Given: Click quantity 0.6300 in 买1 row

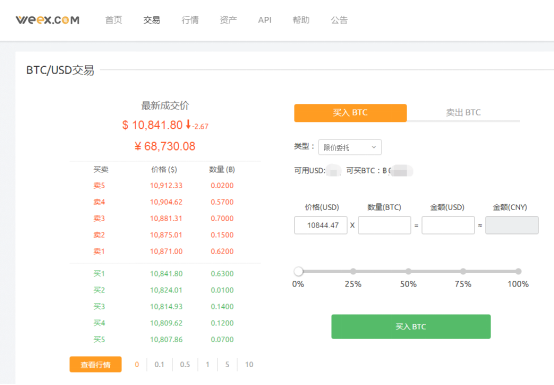Looking at the screenshot, I should (x=222, y=274).
